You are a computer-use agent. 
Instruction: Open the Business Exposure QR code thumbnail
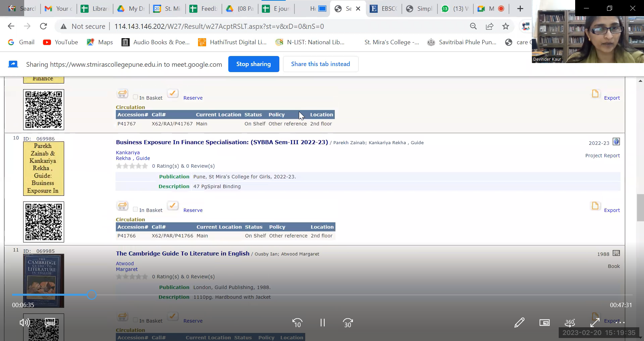(44, 222)
